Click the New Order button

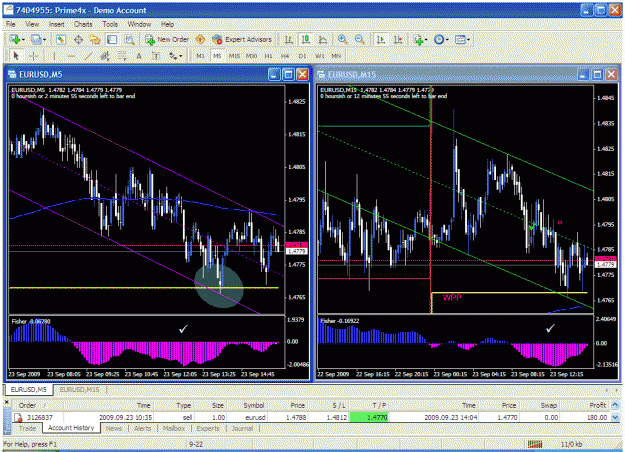[167, 39]
